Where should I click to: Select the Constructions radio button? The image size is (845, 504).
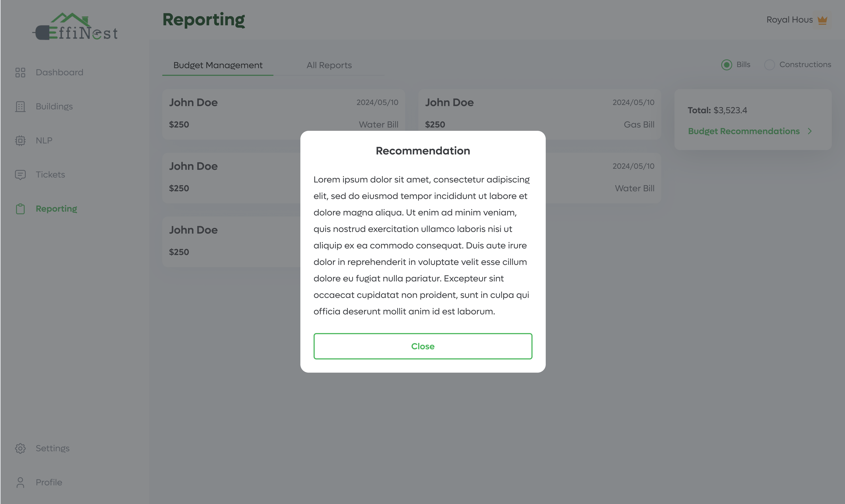(769, 65)
